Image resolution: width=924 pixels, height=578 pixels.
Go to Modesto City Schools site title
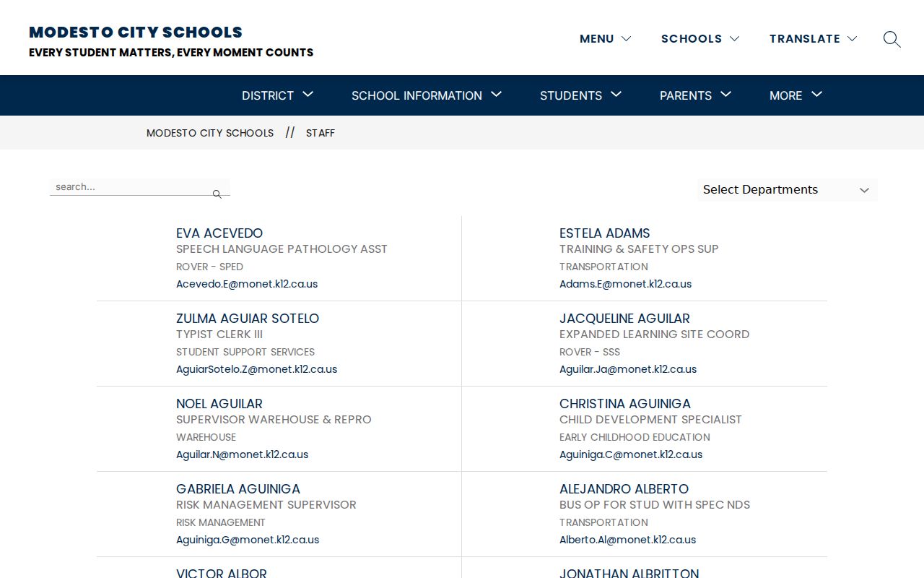tap(136, 32)
